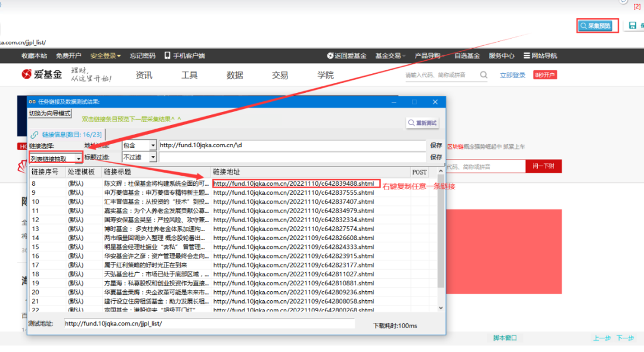Click 保存 beside the address filter
Screen dimensions: 644x352
(x=436, y=145)
